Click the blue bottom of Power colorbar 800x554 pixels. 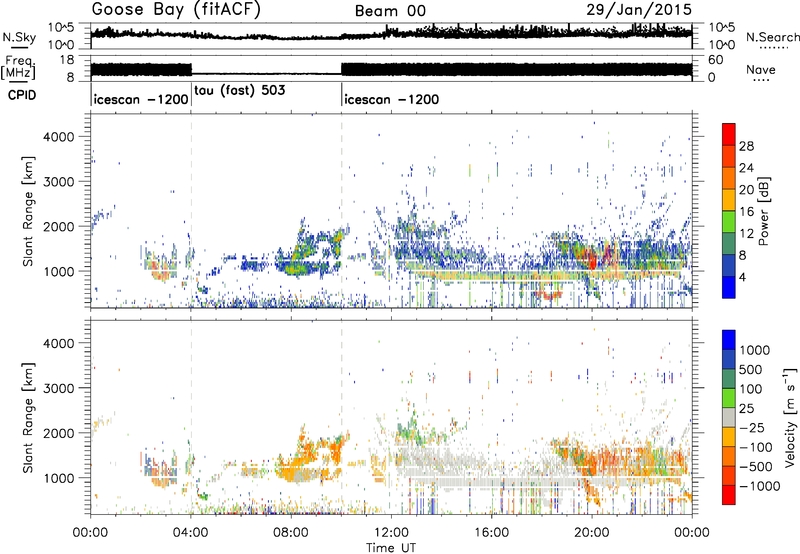pyautogui.click(x=729, y=288)
